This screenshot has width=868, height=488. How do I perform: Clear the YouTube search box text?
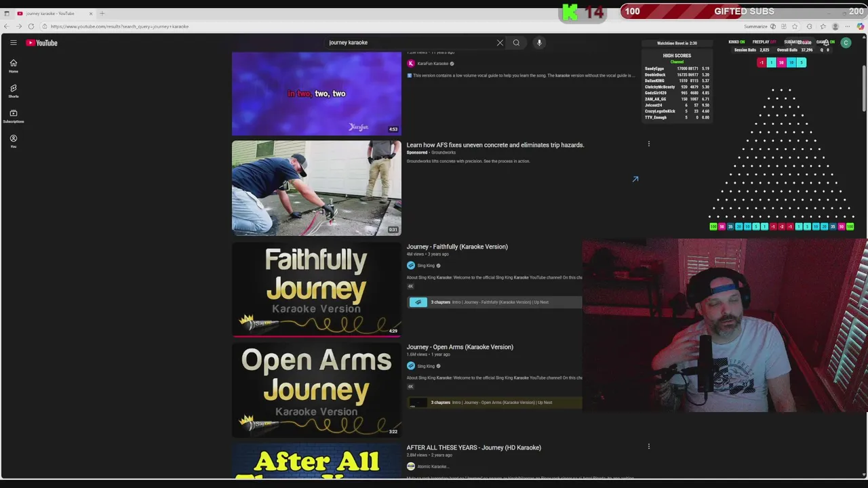tap(500, 43)
